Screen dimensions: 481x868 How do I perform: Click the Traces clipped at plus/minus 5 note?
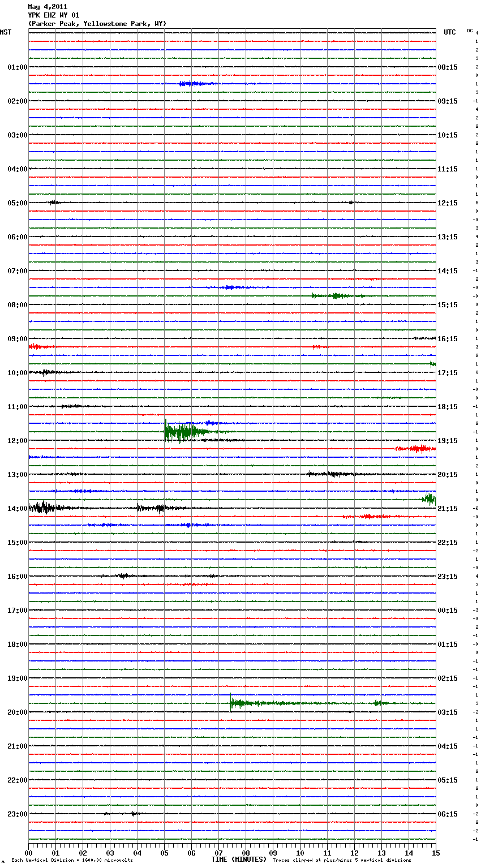(342, 860)
